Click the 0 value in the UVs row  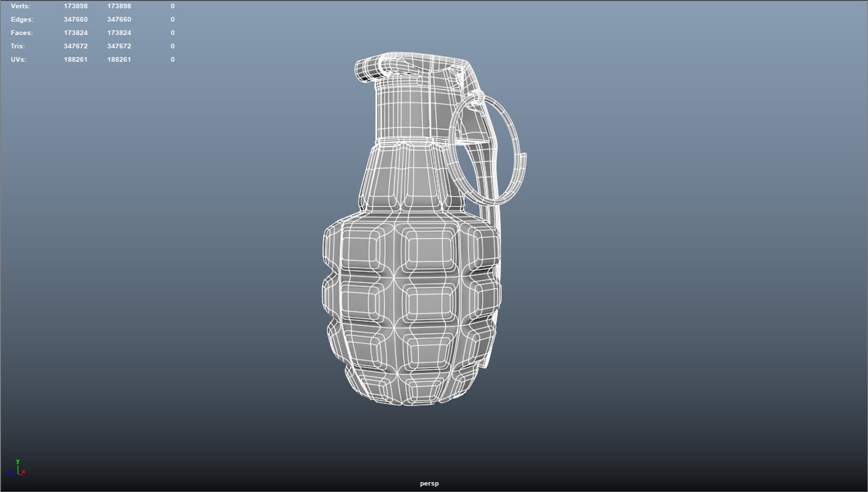[x=173, y=60]
